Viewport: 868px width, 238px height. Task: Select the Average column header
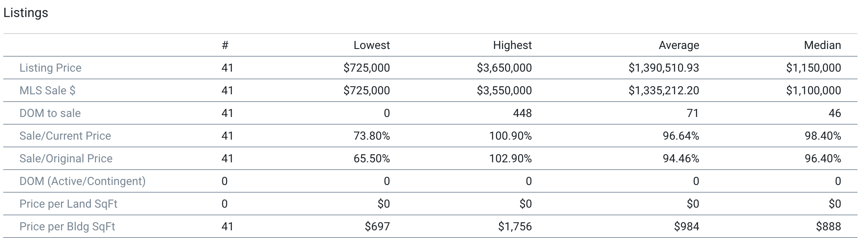[678, 45]
